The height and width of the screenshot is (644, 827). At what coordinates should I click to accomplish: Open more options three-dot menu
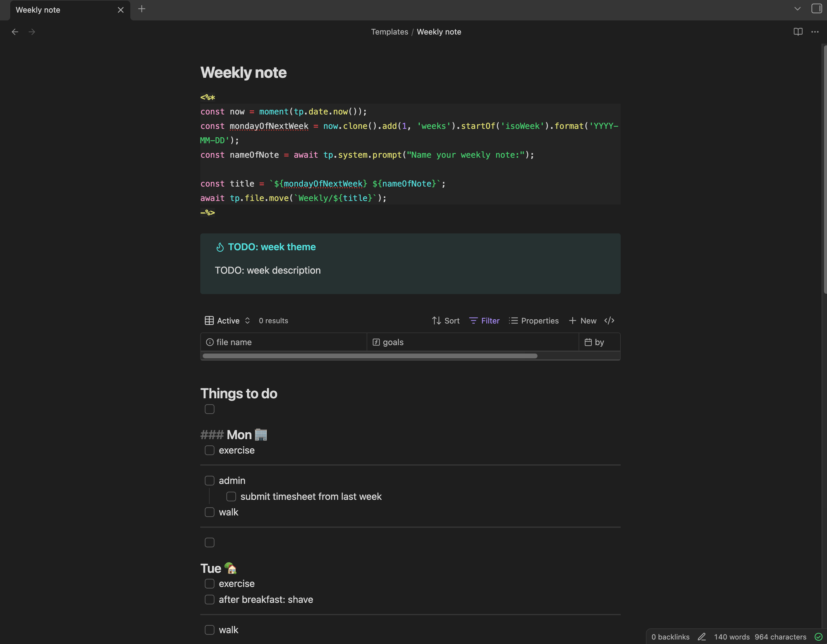(815, 32)
